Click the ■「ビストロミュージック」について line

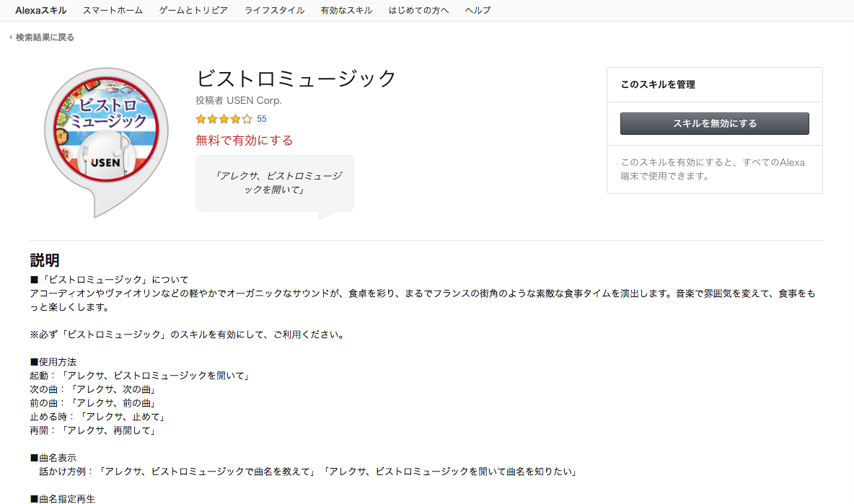pos(110,280)
